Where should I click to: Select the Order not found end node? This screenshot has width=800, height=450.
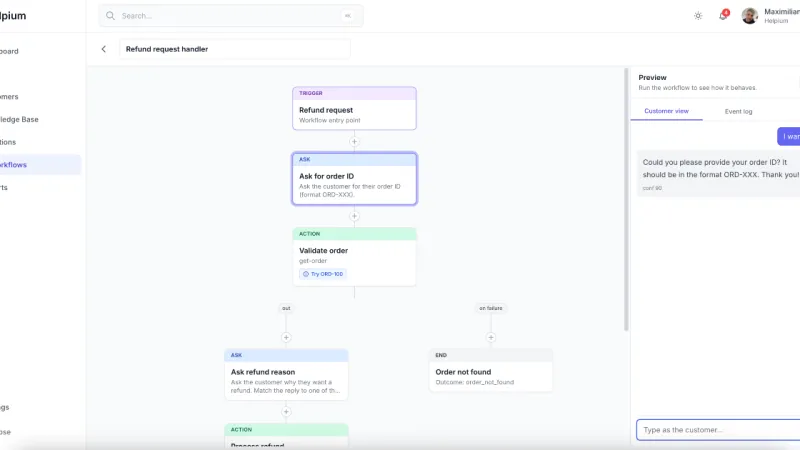[491, 370]
